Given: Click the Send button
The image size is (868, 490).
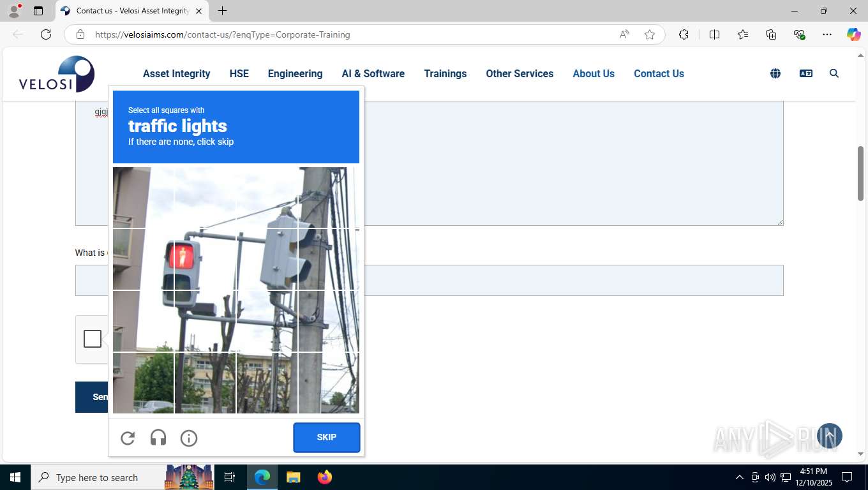Looking at the screenshot, I should click(92, 397).
